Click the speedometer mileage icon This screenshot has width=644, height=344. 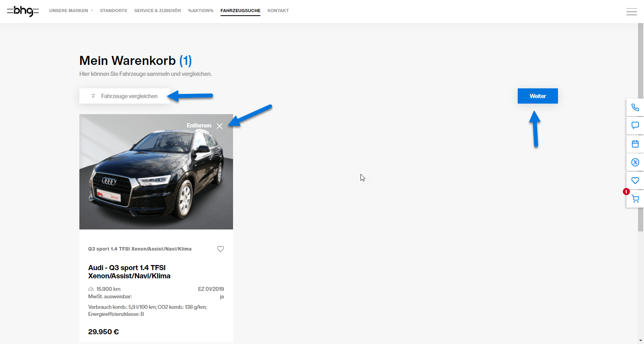pos(91,289)
